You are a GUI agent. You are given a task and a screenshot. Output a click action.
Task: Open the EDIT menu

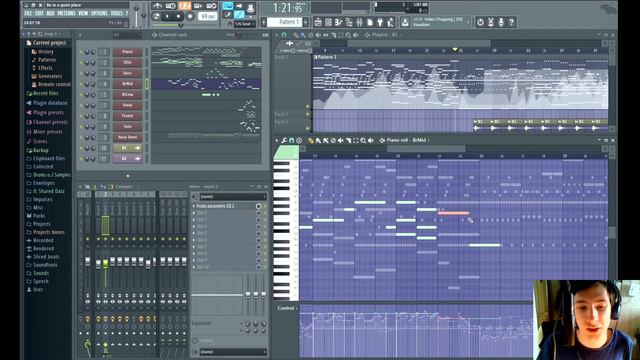(39, 13)
